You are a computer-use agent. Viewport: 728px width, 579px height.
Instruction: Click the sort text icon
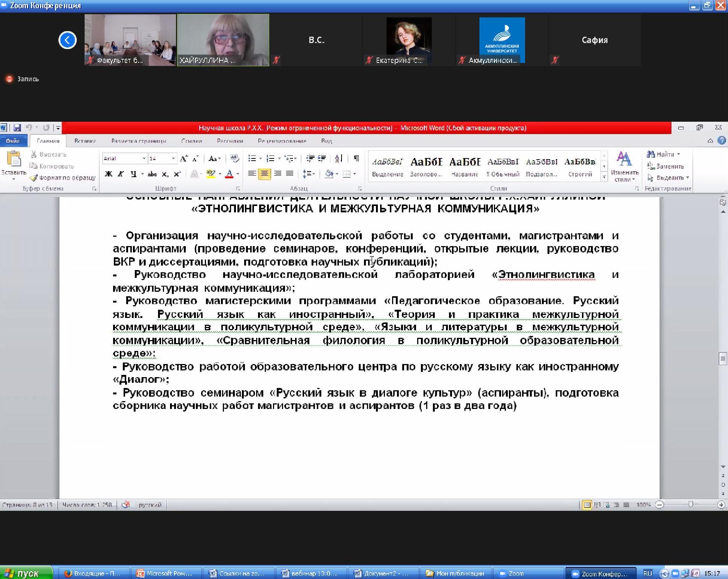339,158
